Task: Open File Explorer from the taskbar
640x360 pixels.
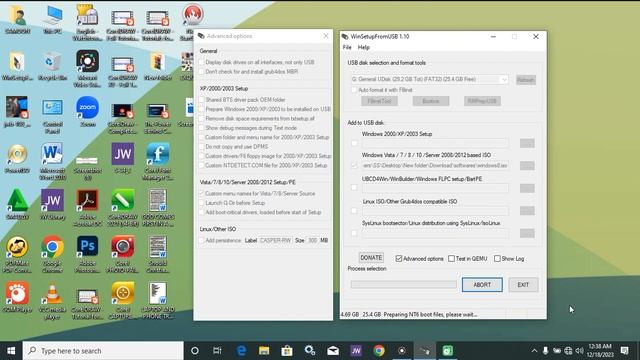Action: point(264,351)
